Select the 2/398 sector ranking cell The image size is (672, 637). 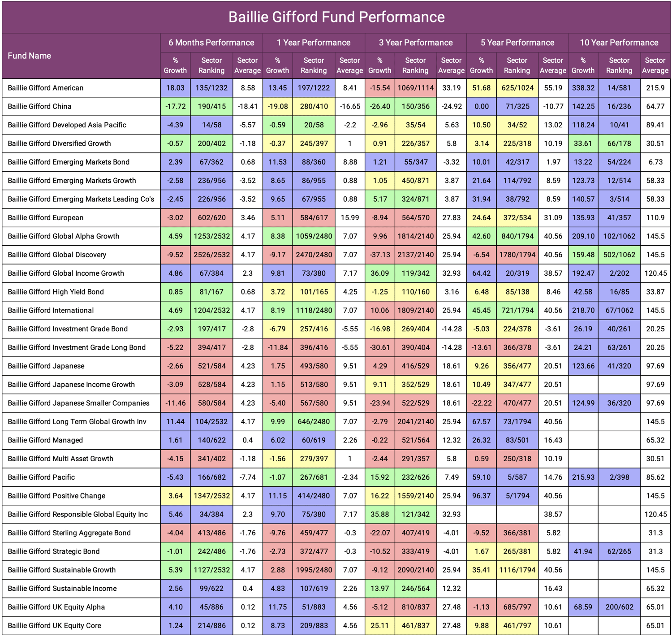point(619,477)
